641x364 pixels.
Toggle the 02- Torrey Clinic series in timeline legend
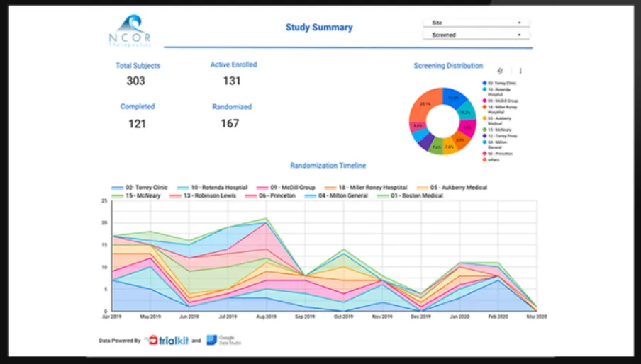(x=140, y=188)
